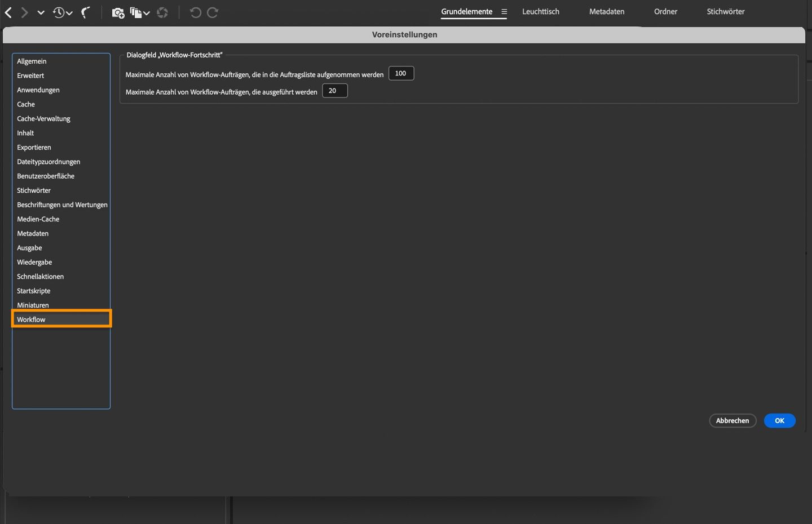Click the rotate clockwise icon
The image size is (812, 524).
(213, 12)
